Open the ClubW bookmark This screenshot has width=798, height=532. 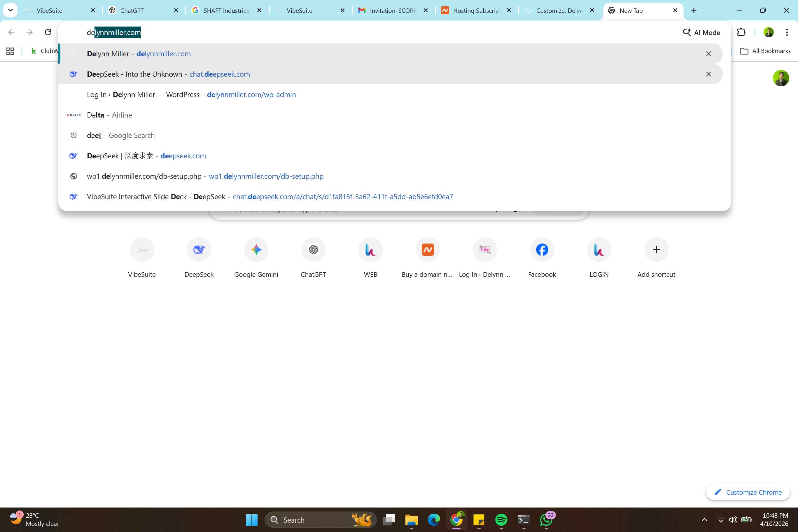(45, 51)
